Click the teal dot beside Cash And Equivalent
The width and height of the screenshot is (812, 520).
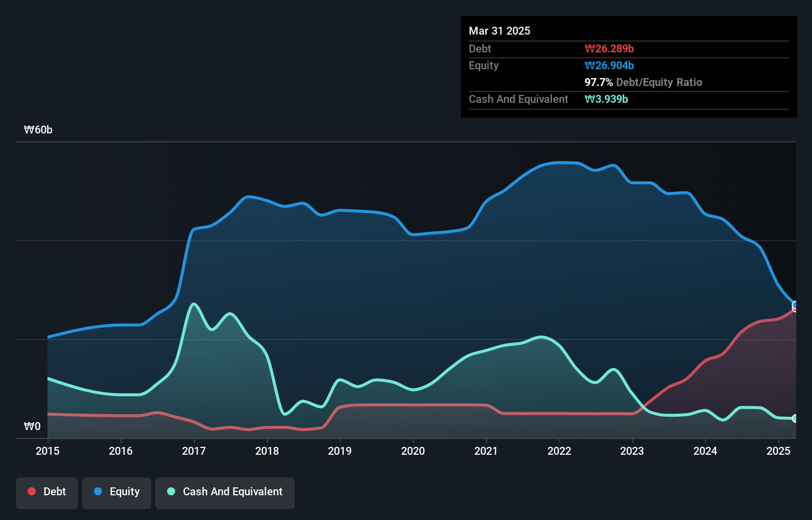[x=171, y=491]
